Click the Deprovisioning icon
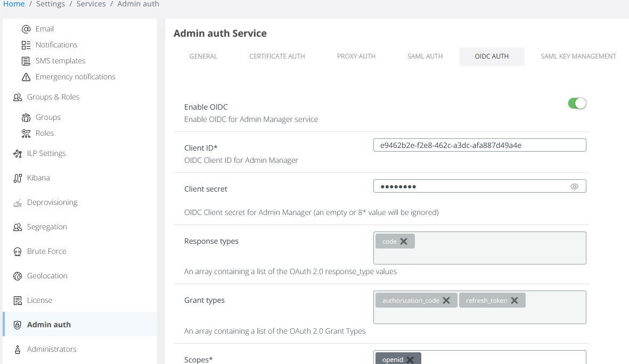 [18, 203]
